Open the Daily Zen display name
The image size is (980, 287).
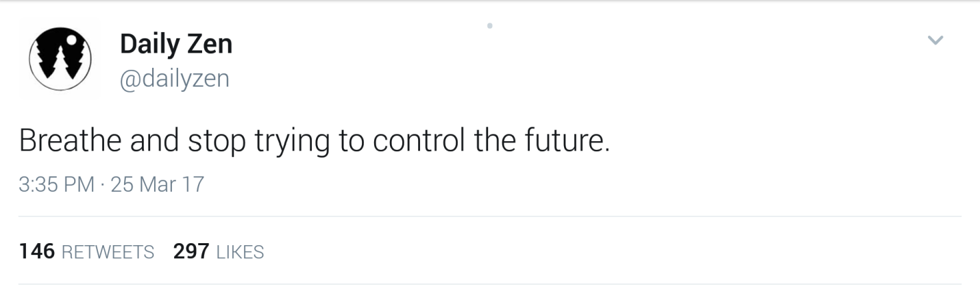click(x=176, y=45)
